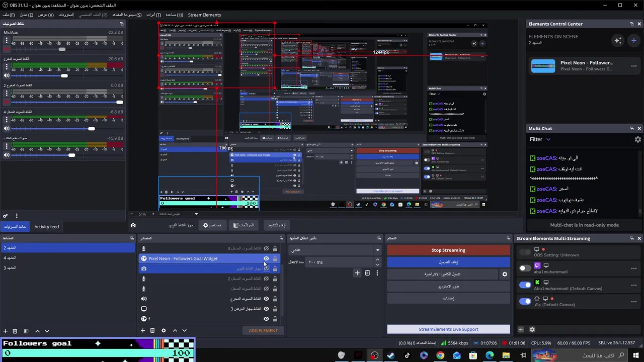This screenshot has height=362, width=644.
Task: Toggle visibility of f source
Action: pos(266,319)
